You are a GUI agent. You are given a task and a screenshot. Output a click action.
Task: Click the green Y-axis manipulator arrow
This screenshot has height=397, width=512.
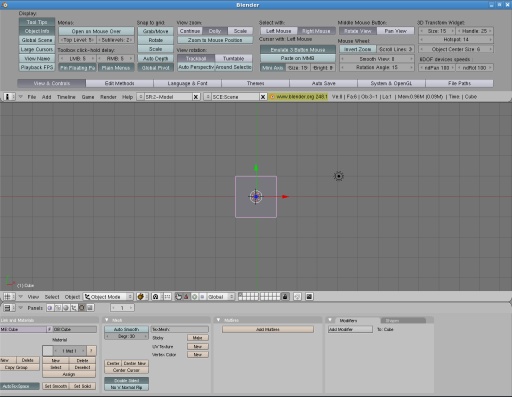coord(256,168)
